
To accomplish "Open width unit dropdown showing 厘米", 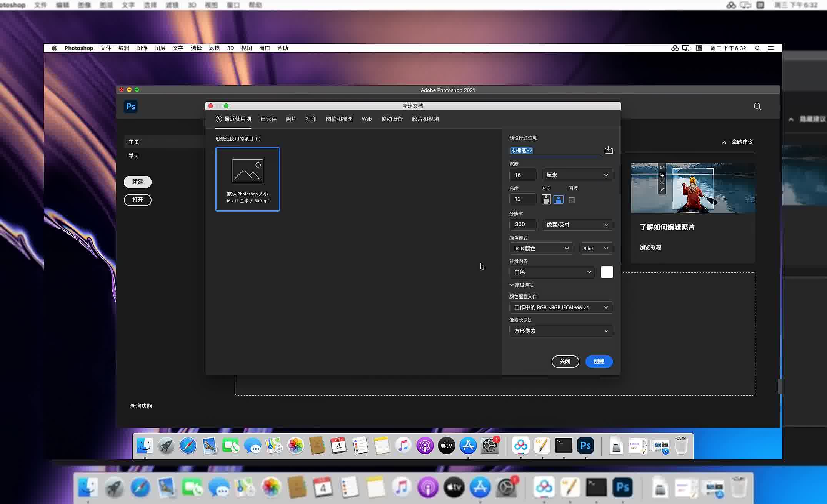I will coord(577,175).
